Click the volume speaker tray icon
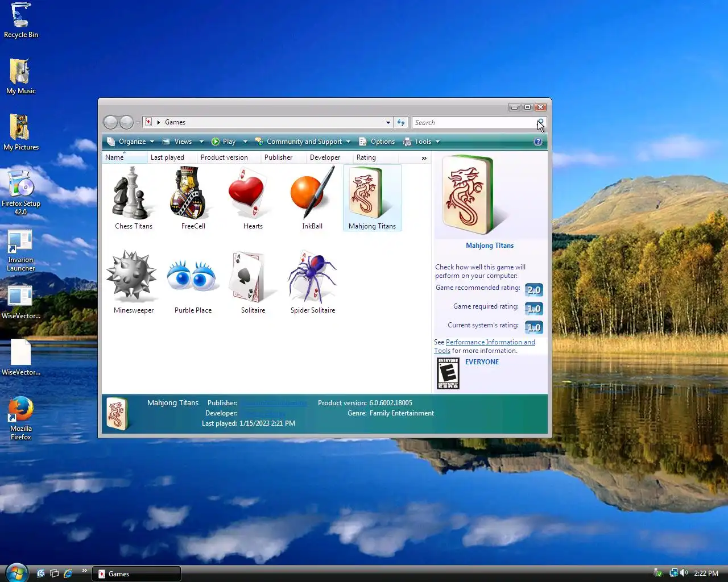The height and width of the screenshot is (582, 728). pos(684,573)
